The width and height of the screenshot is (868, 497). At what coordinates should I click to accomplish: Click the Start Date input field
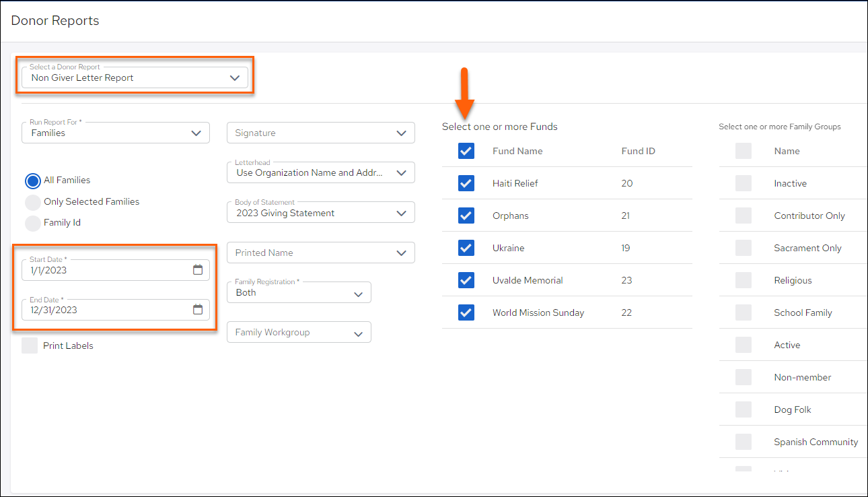pos(116,270)
